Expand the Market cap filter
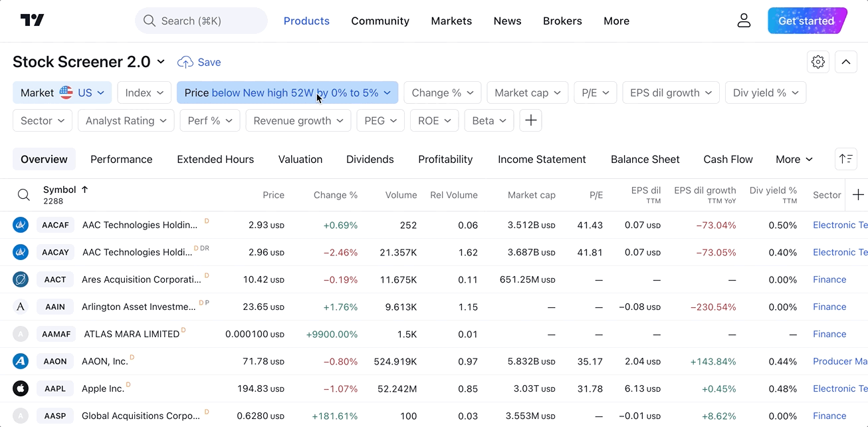 [x=528, y=92]
